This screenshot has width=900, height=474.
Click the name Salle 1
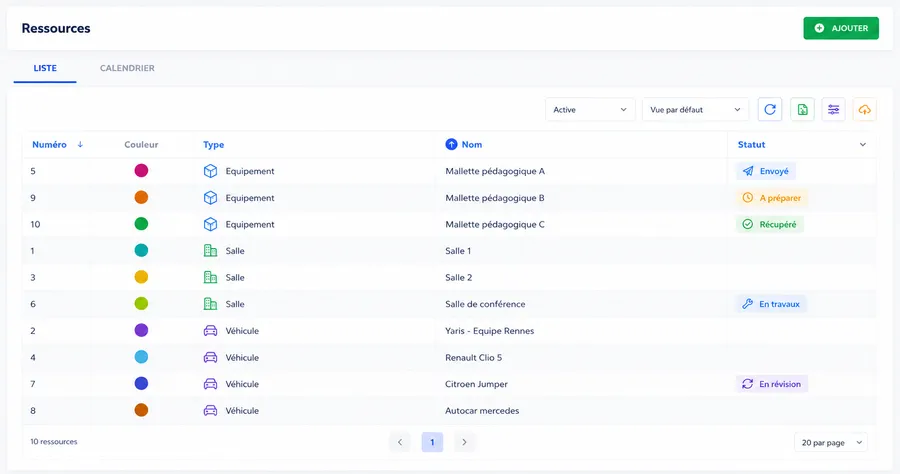click(458, 251)
